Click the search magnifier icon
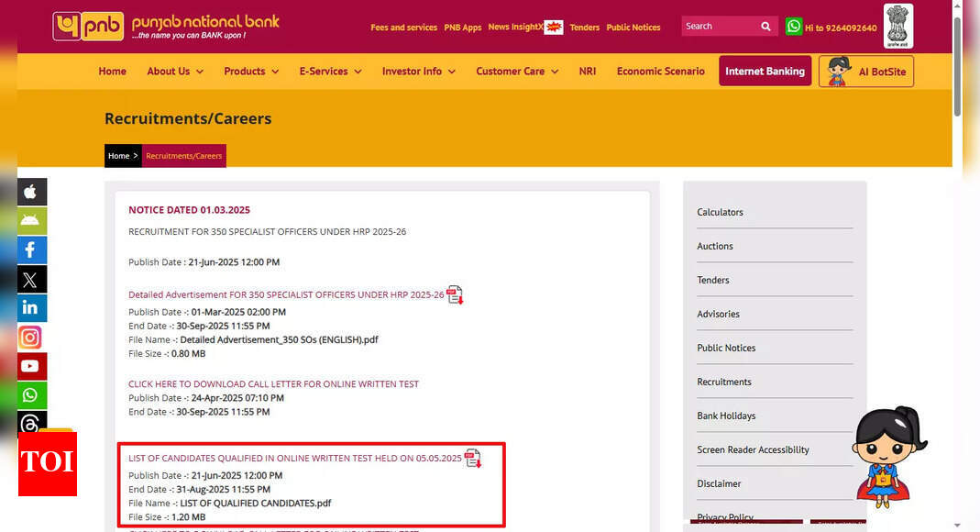The height and width of the screenshot is (532, 980). [x=765, y=27]
